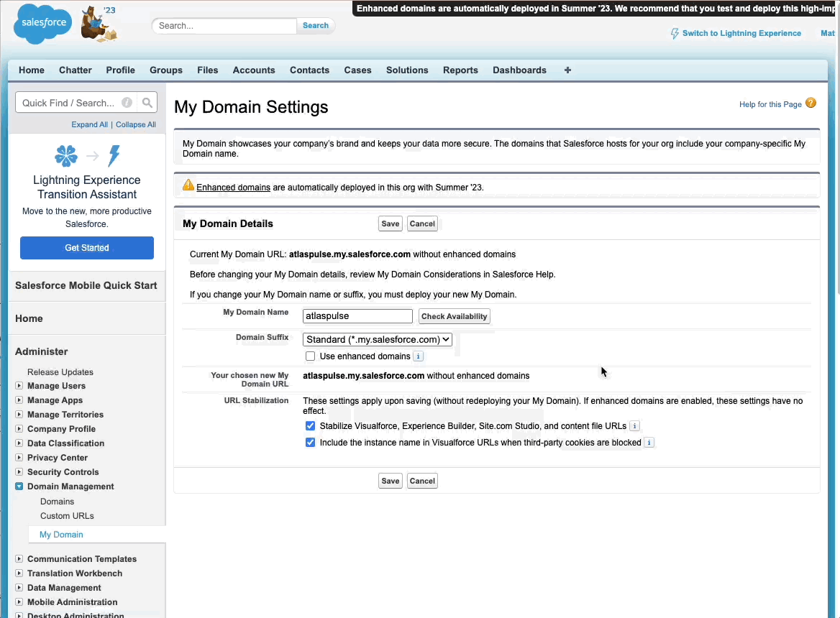840x618 pixels.
Task: Click the header Search button
Action: click(316, 26)
